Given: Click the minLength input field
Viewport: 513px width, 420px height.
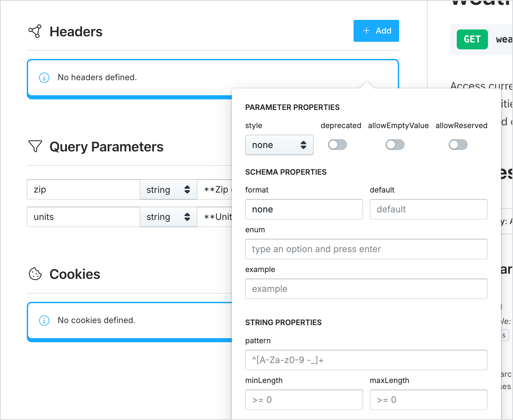Looking at the screenshot, I should tap(304, 400).
